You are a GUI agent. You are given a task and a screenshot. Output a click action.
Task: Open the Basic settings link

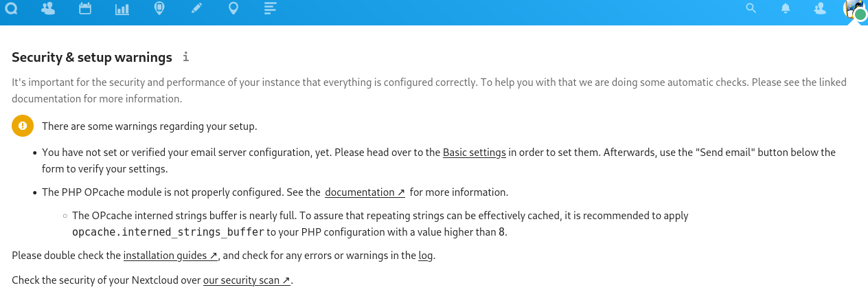coord(475,152)
